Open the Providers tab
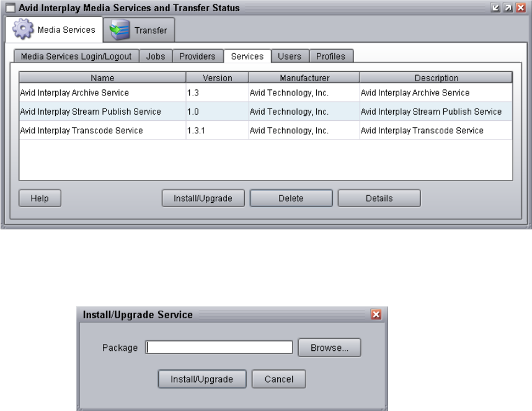The width and height of the screenshot is (532, 411). coord(198,56)
